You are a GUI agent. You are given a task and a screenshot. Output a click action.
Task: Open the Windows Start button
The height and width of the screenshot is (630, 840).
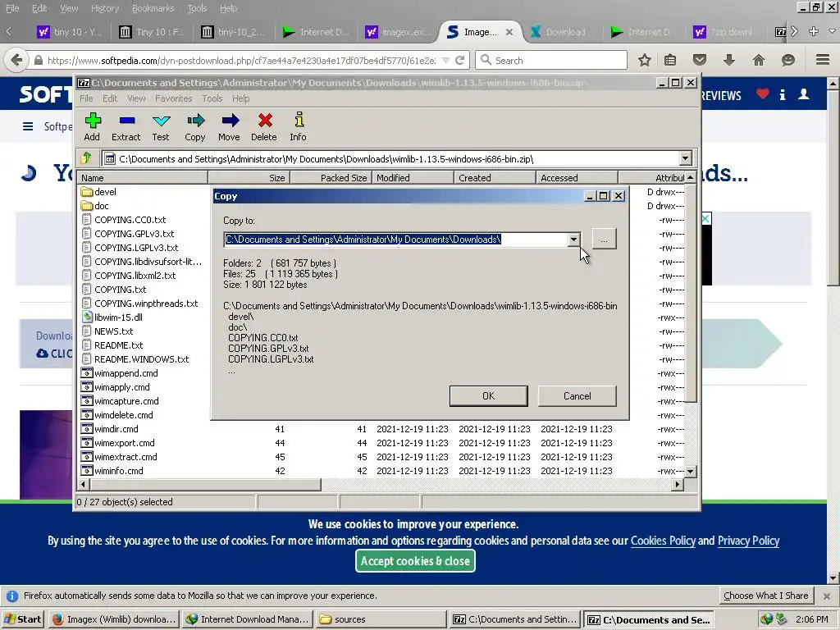pyautogui.click(x=22, y=619)
